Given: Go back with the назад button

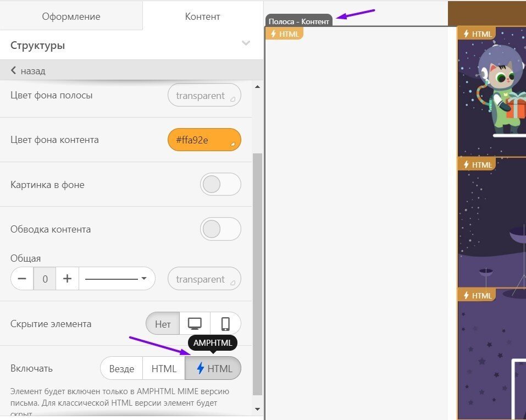Looking at the screenshot, I should pyautogui.click(x=28, y=70).
